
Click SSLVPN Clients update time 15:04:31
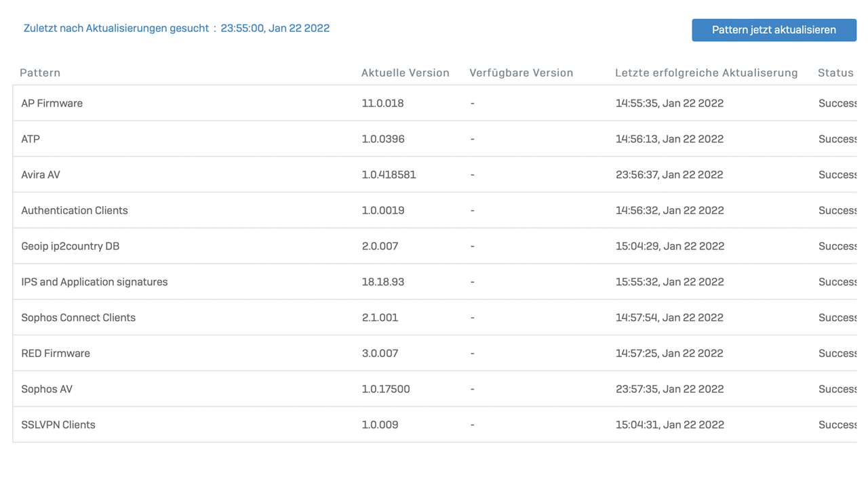(x=670, y=425)
